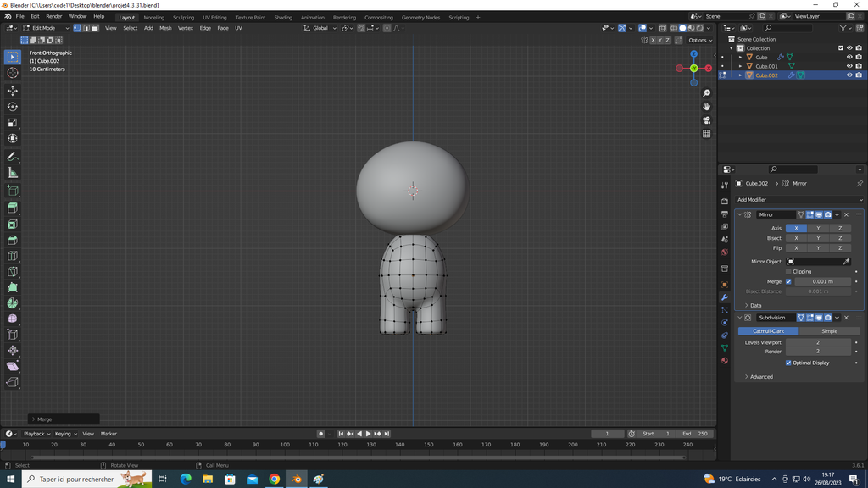868x488 pixels.
Task: Switch to face select mode
Action: (95, 28)
